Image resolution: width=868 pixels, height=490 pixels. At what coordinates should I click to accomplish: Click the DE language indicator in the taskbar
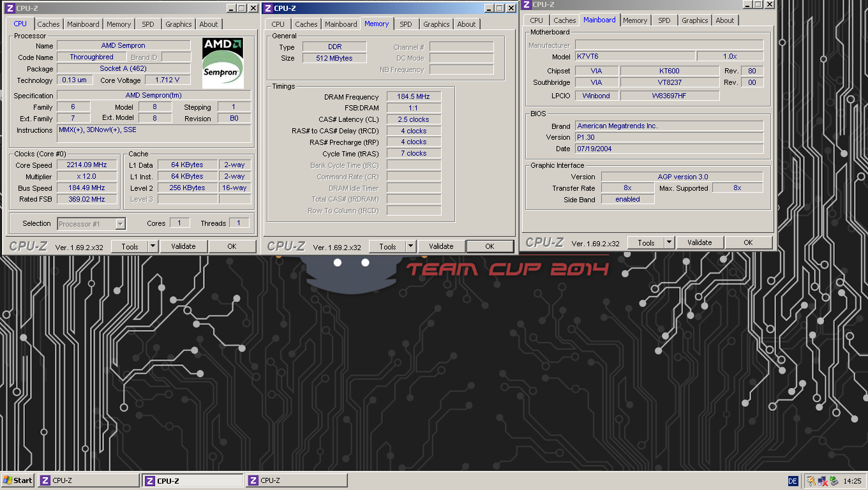pyautogui.click(x=793, y=481)
